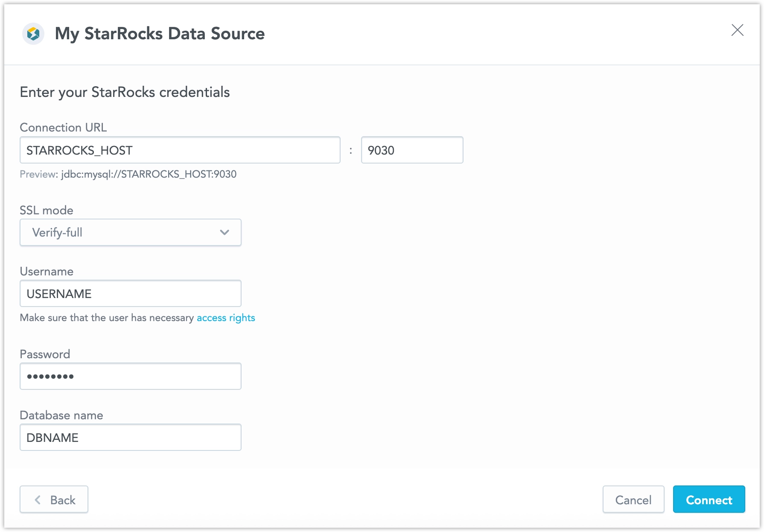Image resolution: width=764 pixels, height=532 pixels.
Task: Click the access rights link
Action: (x=225, y=318)
